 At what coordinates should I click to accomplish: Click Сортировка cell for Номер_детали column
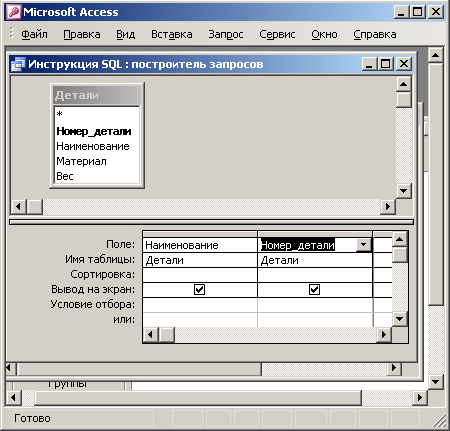(x=315, y=275)
